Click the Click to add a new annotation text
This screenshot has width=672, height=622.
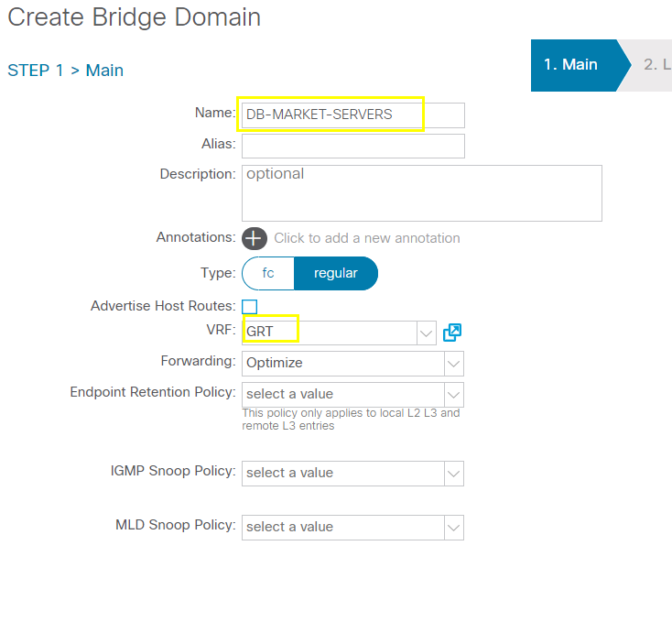pyautogui.click(x=367, y=238)
